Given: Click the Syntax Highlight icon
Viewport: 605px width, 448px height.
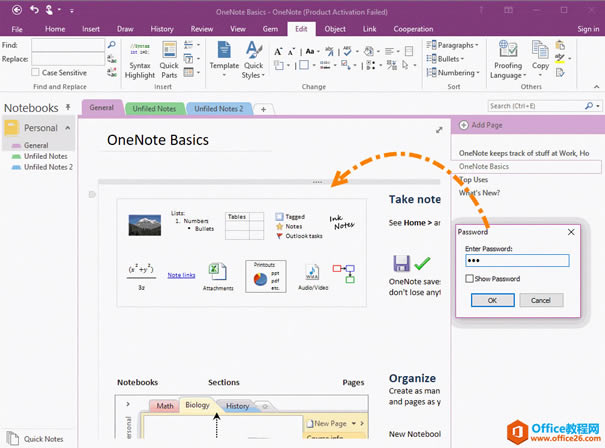Looking at the screenshot, I should 140,59.
